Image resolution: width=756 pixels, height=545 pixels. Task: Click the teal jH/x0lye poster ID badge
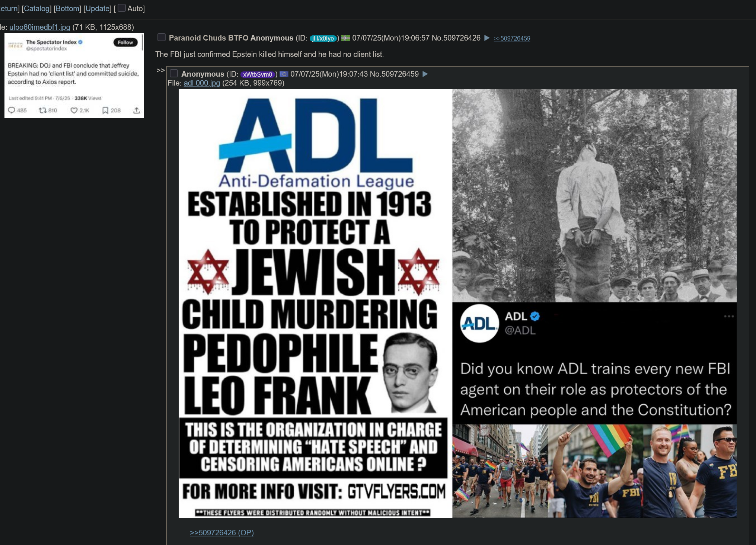[x=323, y=38]
